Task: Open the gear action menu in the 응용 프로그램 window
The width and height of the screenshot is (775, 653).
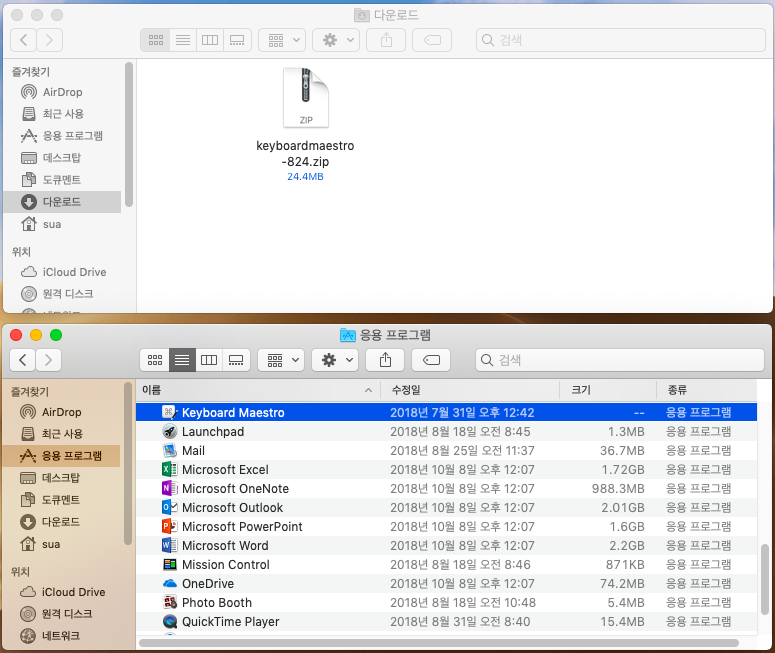Action: pyautogui.click(x=335, y=360)
